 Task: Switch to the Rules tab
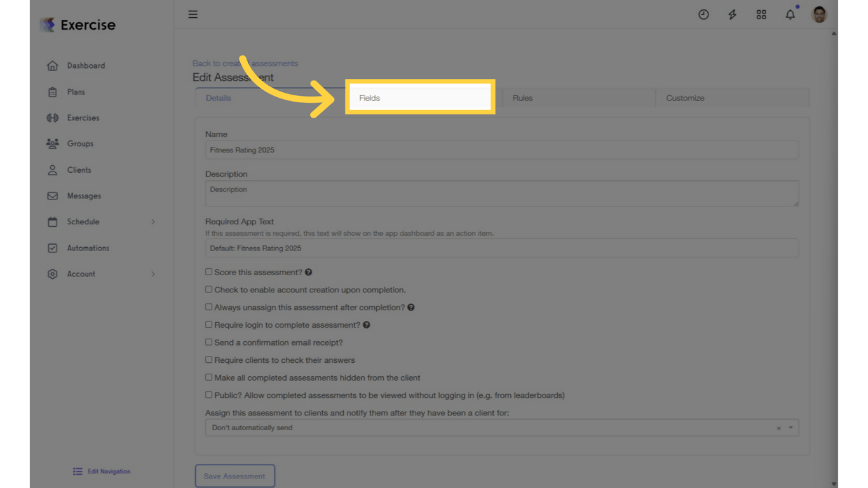coord(522,98)
